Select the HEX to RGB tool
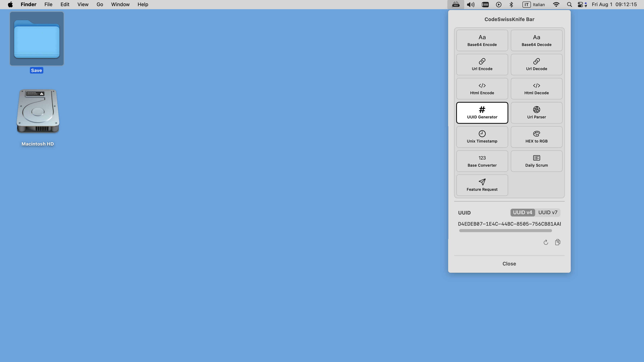The image size is (644, 362). pyautogui.click(x=536, y=137)
